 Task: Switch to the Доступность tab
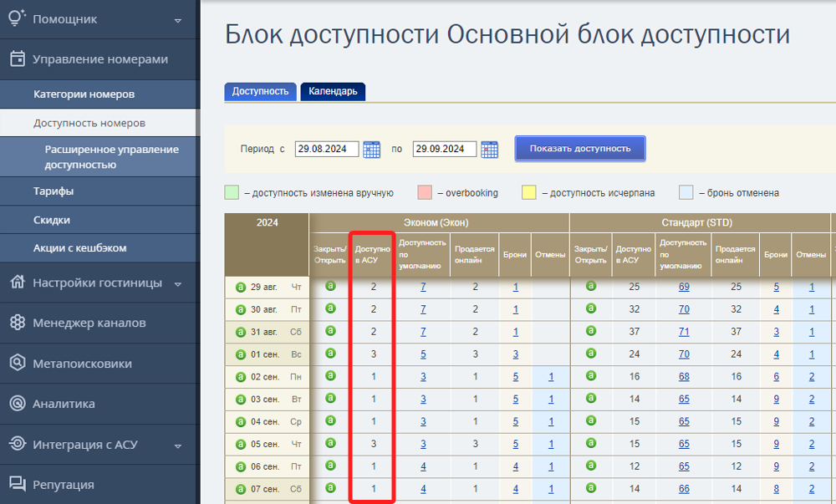[x=260, y=92]
